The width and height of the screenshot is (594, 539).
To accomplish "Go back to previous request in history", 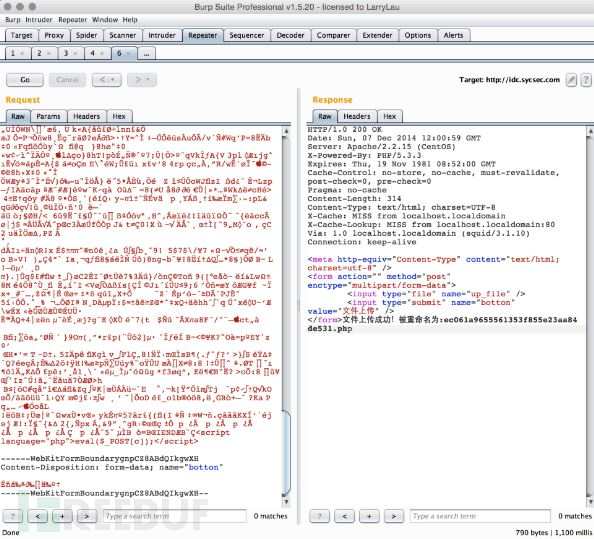I will pos(107,80).
